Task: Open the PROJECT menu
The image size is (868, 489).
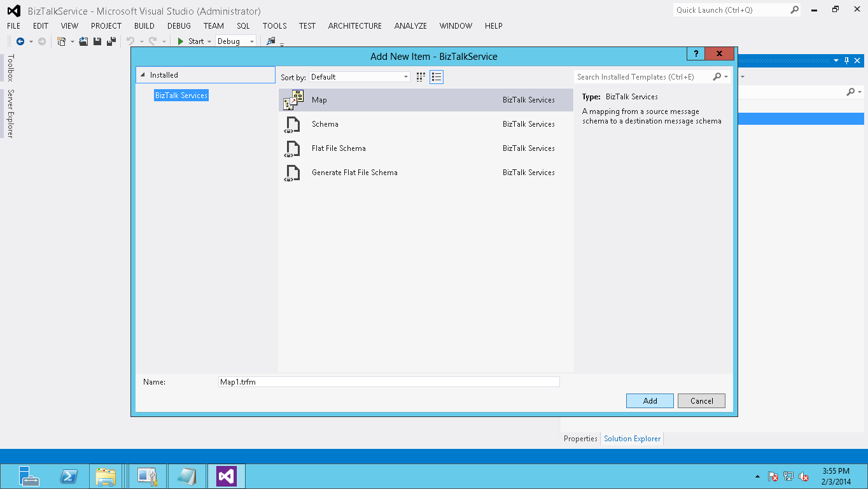Action: pos(106,26)
